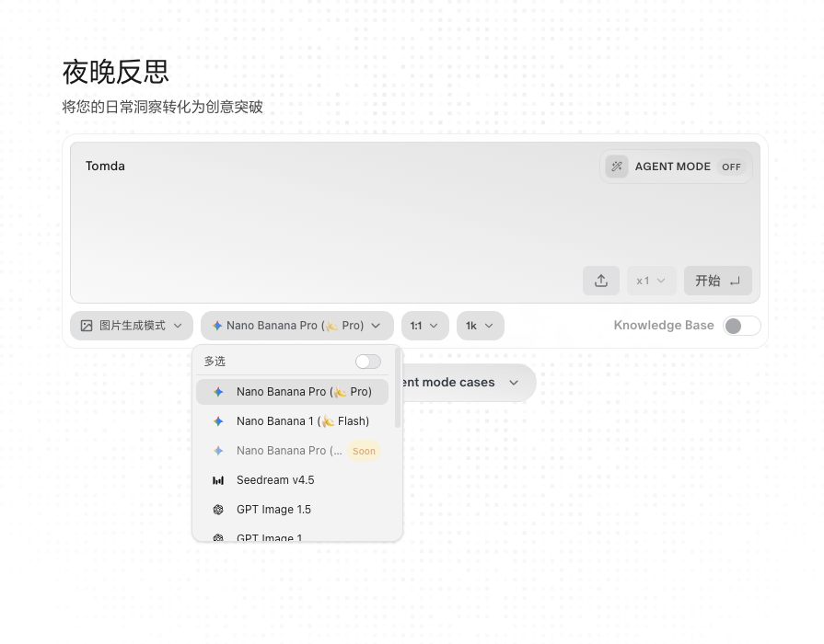The image size is (824, 644).
Task: Toggle the Agent Mode OFF switch
Action: coord(731,167)
